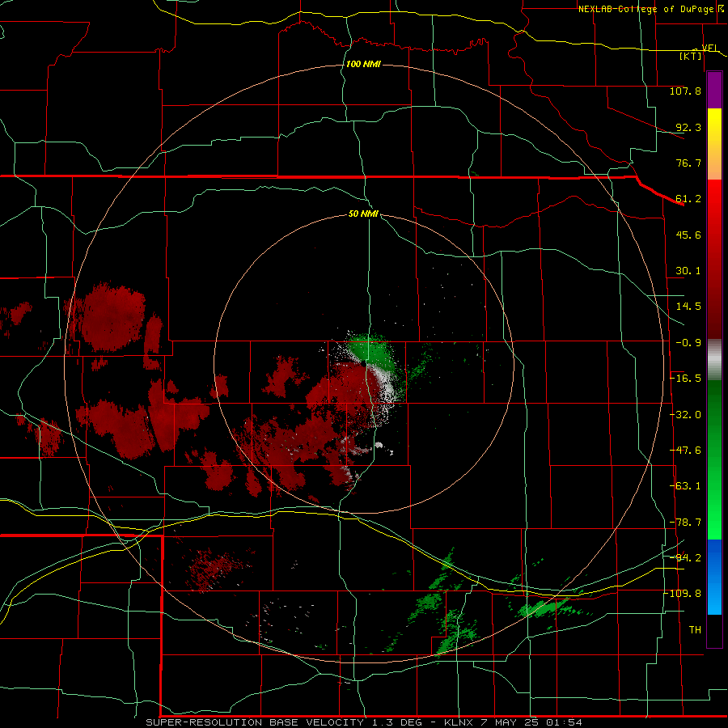Click the -63.1 velocity scale value
The width and height of the screenshot is (728, 728).
click(x=685, y=486)
